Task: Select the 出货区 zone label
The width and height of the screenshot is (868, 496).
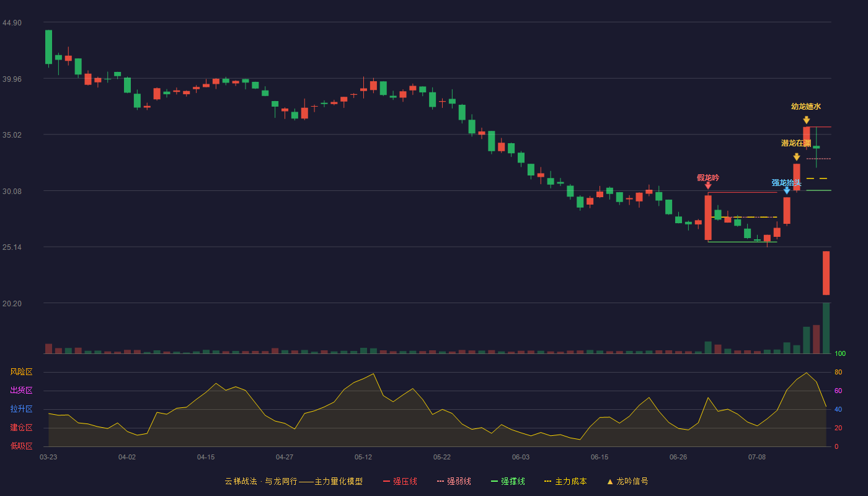Action: [x=21, y=391]
